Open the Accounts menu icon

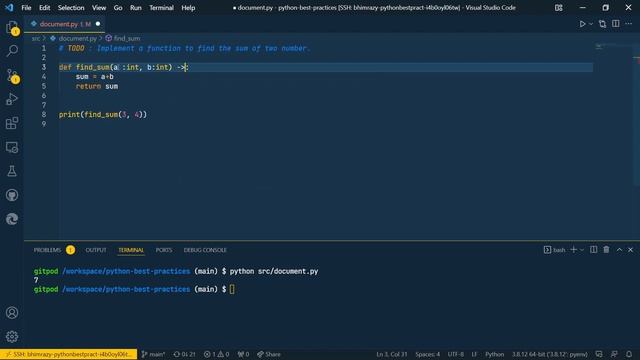pyautogui.click(x=12, y=313)
